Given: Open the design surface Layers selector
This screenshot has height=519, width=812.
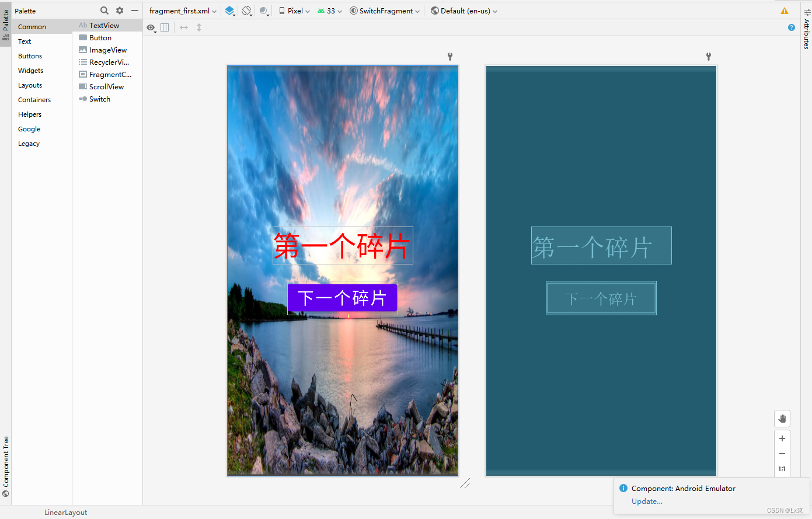Looking at the screenshot, I should (229, 10).
